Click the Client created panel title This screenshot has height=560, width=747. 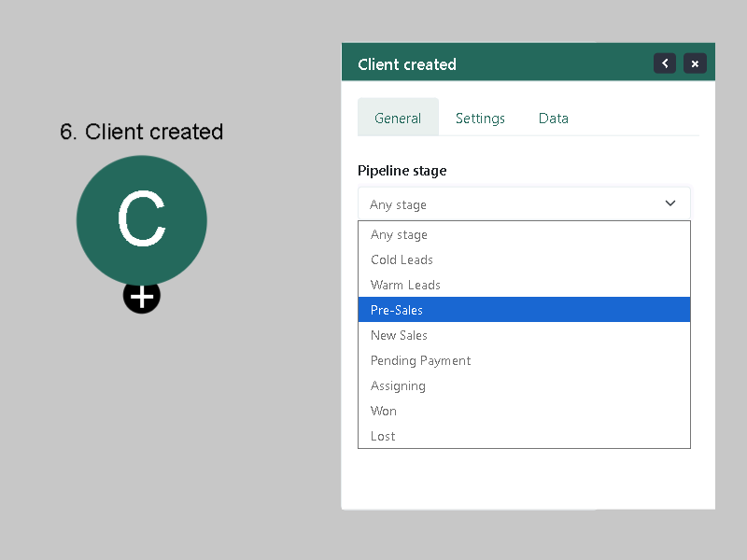[407, 64]
